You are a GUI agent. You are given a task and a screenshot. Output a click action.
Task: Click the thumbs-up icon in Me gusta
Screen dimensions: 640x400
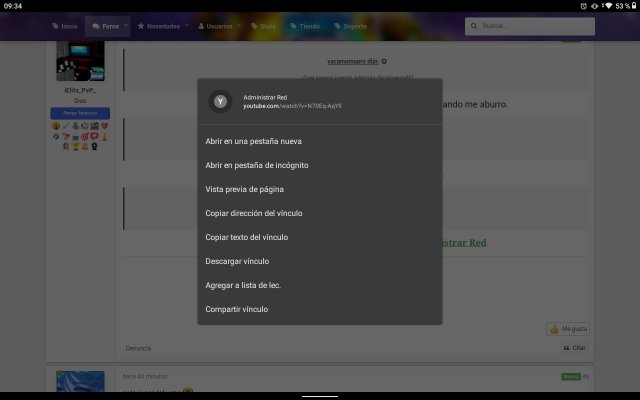pos(554,329)
